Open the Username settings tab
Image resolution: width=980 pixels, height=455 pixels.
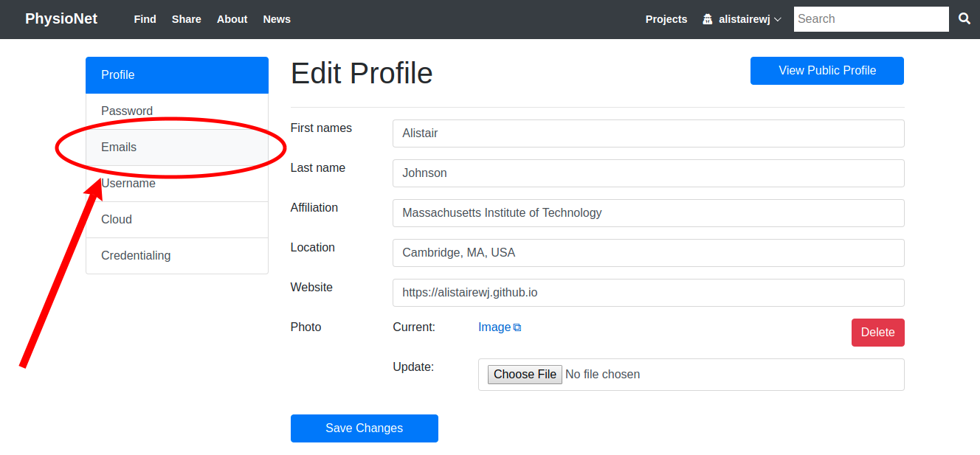pyautogui.click(x=177, y=184)
